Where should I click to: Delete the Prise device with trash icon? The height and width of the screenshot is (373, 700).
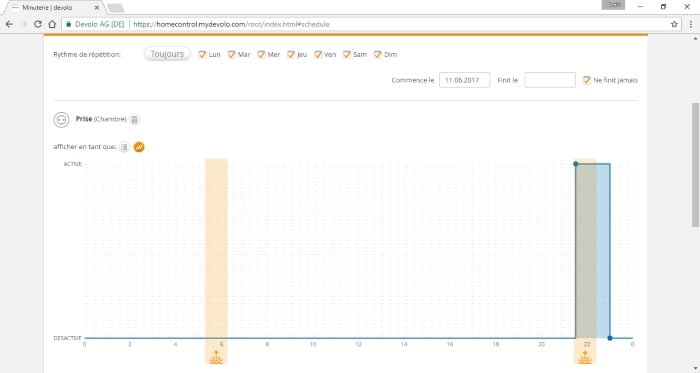click(x=134, y=119)
